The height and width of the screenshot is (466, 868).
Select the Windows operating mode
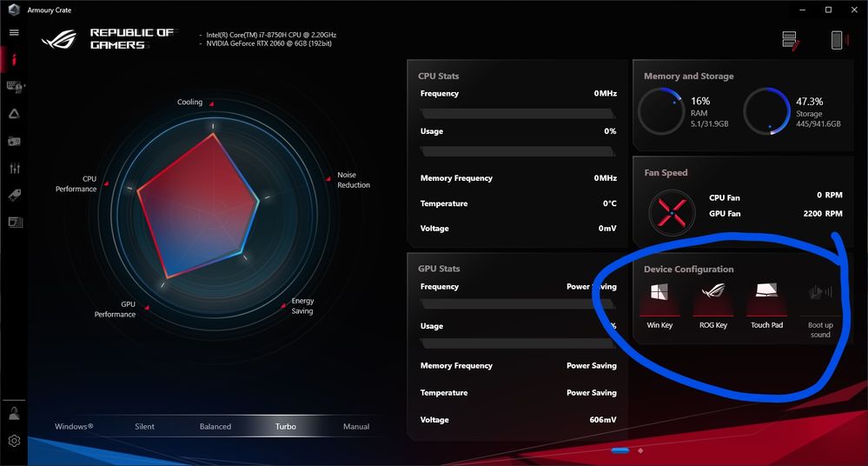pos(74,427)
